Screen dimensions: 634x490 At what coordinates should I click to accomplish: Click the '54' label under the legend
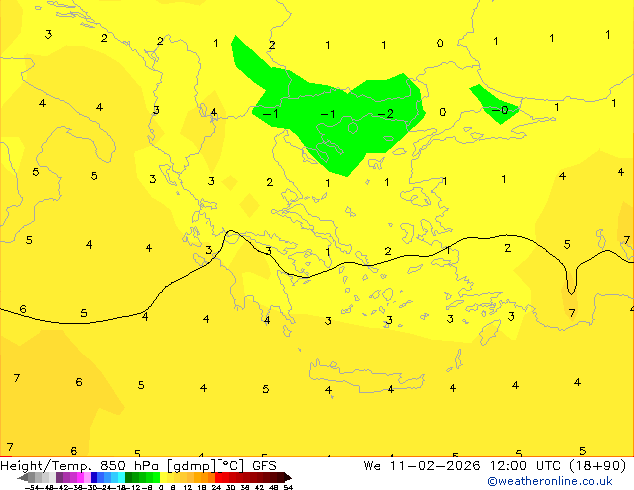coord(288,487)
